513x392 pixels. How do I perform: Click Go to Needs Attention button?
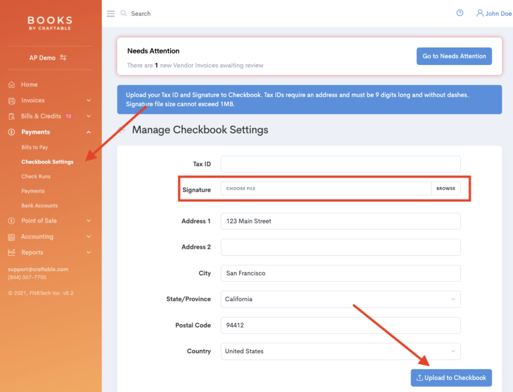tap(454, 56)
